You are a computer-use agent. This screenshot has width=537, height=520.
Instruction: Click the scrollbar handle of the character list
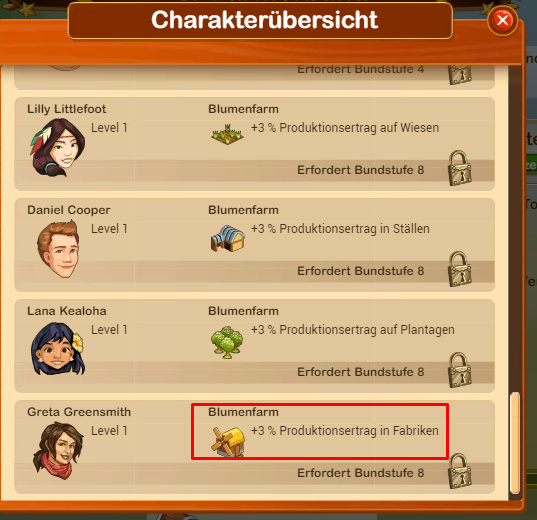tap(515, 443)
